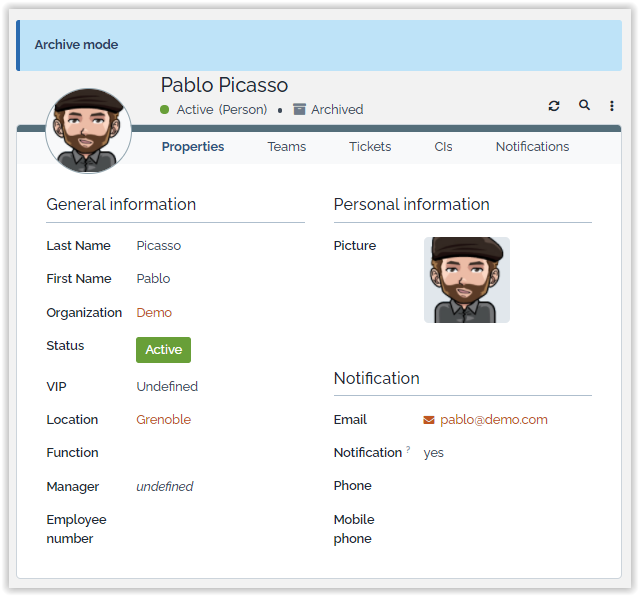Click the Archived box icon
The image size is (639, 596).
pos(299,109)
